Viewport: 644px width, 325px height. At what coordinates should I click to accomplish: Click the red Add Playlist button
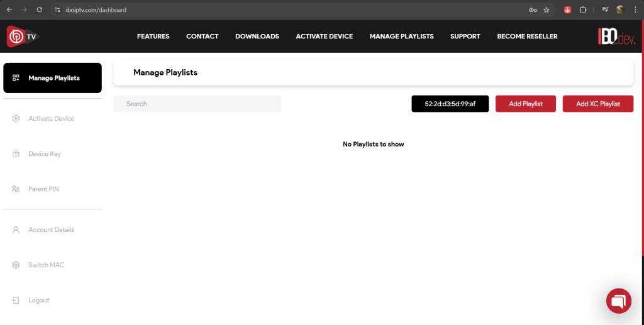[x=526, y=104]
